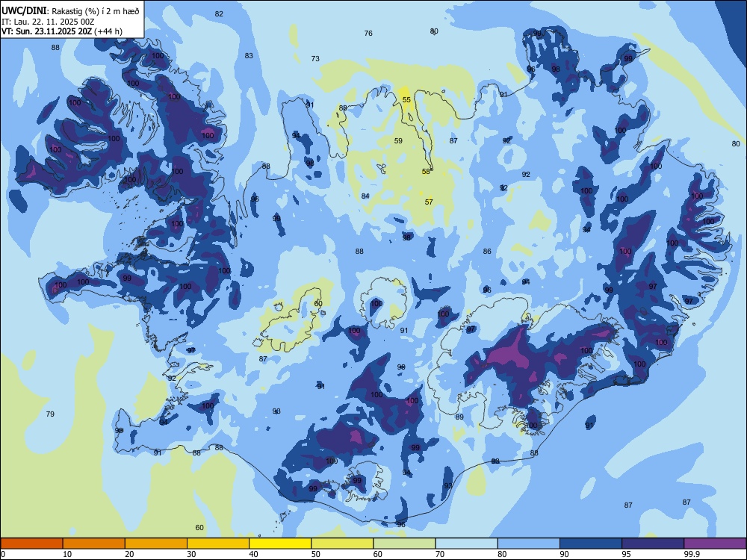Screen dimensions: 747x560
Task: Select the 'Rakastig (%) í 2 m hæð' title
Action: [x=96, y=11]
